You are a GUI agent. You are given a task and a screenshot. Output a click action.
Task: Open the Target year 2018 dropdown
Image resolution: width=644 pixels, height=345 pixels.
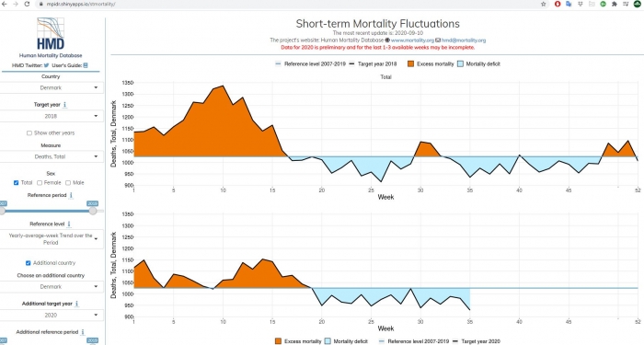tap(51, 116)
